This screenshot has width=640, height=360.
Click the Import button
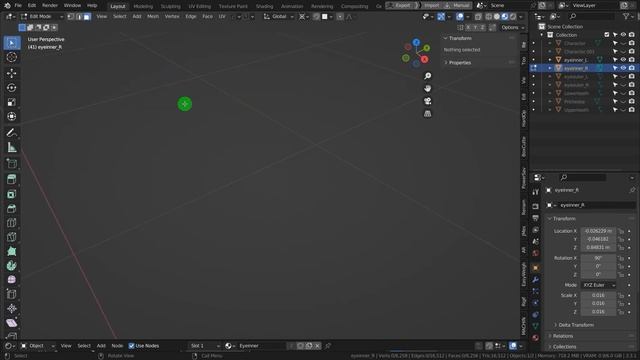point(432,5)
